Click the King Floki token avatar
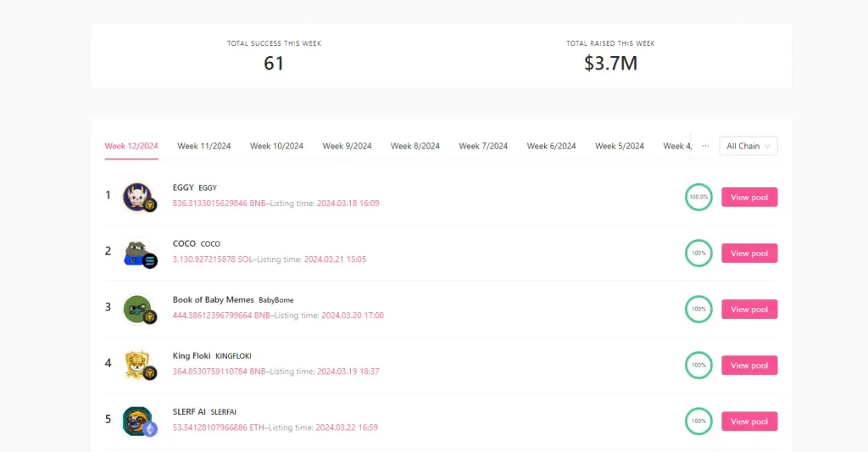The image size is (868, 452). 138,365
